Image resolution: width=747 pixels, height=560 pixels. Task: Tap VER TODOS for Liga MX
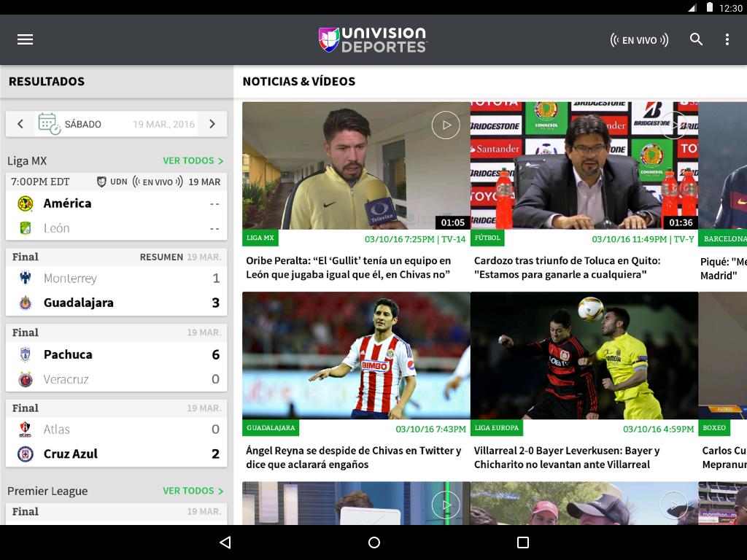tap(193, 160)
